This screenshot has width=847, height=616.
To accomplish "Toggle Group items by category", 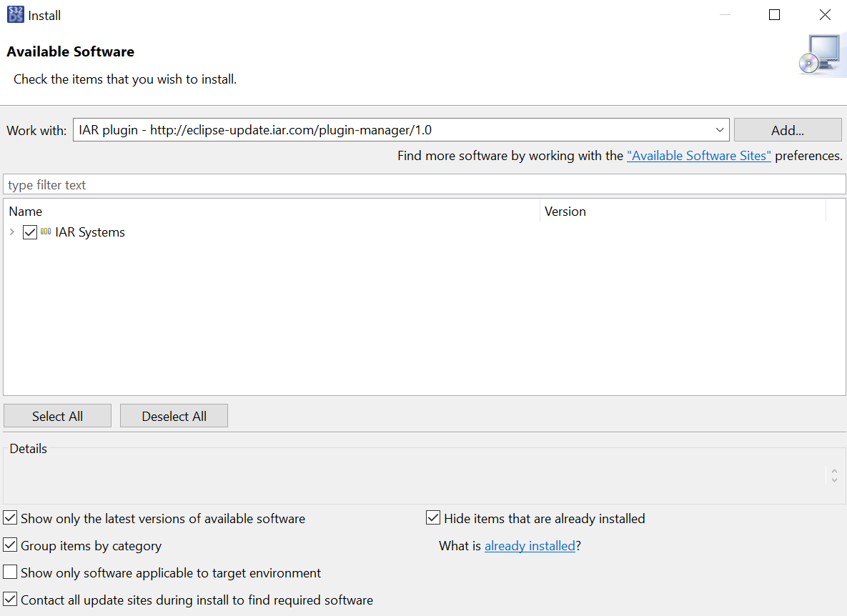I will (10, 545).
